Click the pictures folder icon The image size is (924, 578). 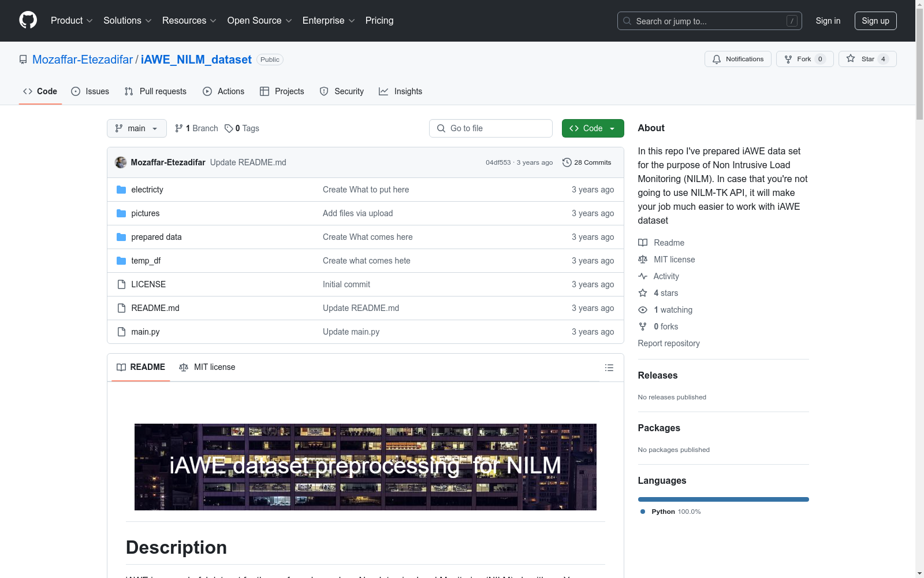pyautogui.click(x=121, y=213)
